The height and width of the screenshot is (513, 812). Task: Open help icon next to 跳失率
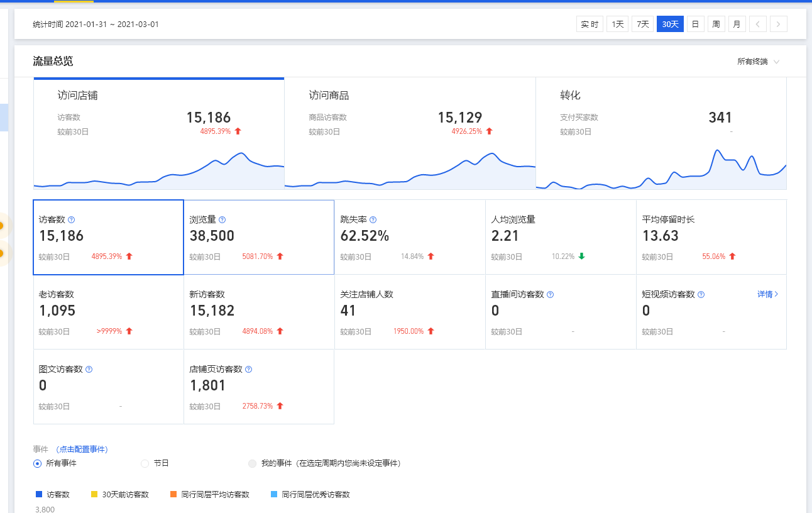click(x=373, y=220)
